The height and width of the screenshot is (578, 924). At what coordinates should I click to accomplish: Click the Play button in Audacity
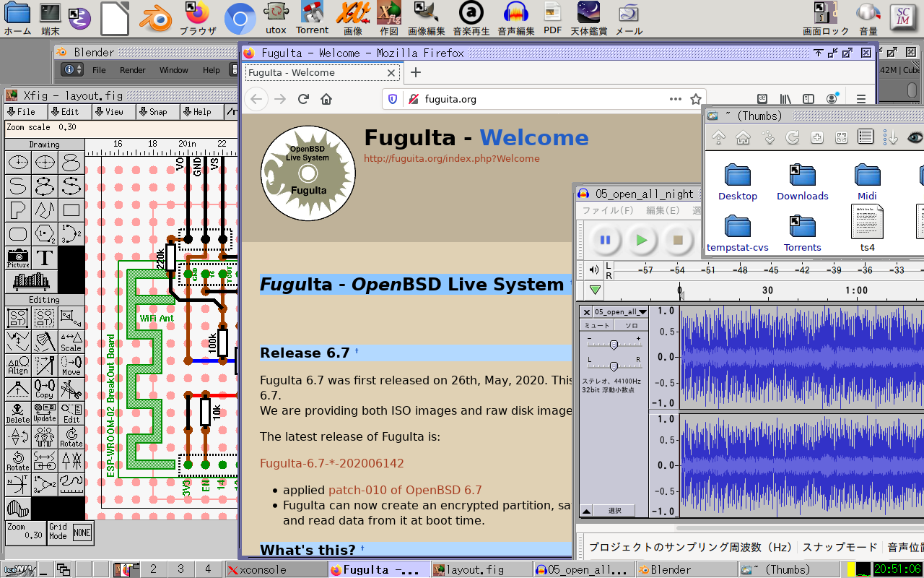[641, 241]
